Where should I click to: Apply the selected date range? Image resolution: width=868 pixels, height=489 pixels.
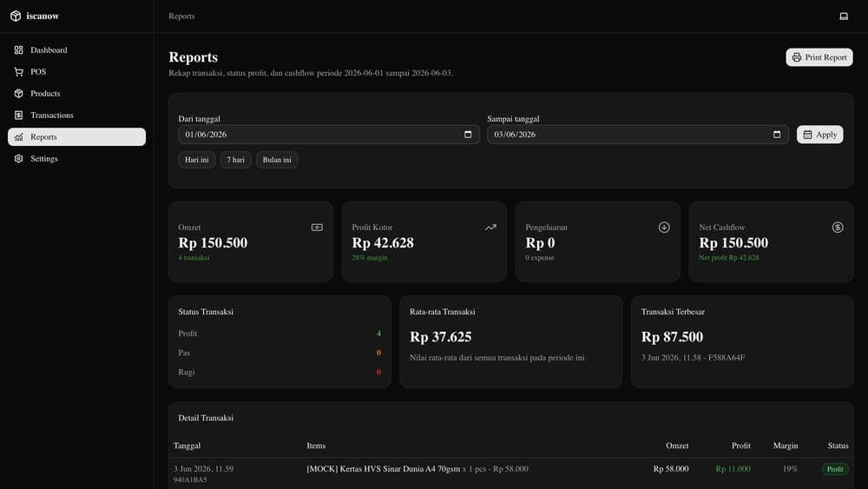820,135
